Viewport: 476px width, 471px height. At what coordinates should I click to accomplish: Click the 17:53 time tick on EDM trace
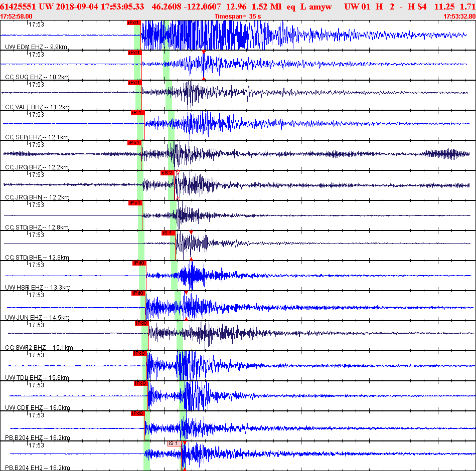coord(37,25)
